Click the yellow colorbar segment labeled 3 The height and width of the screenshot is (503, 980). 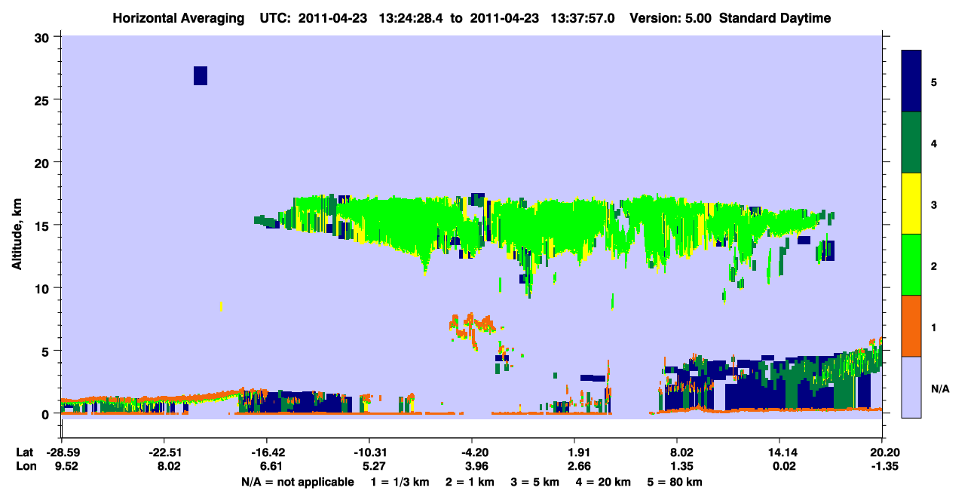tap(912, 204)
